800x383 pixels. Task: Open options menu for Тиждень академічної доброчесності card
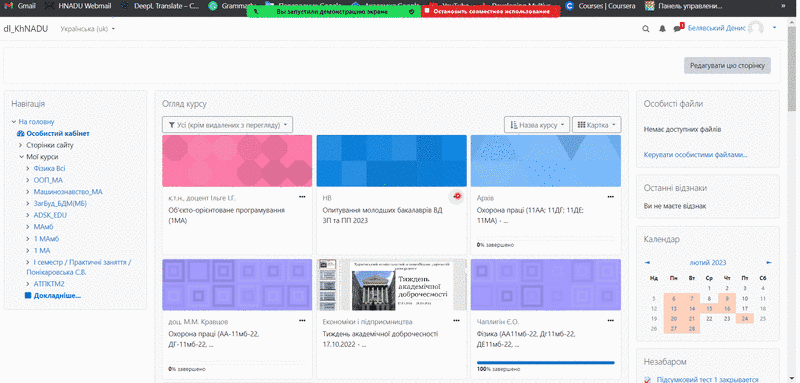pos(456,321)
